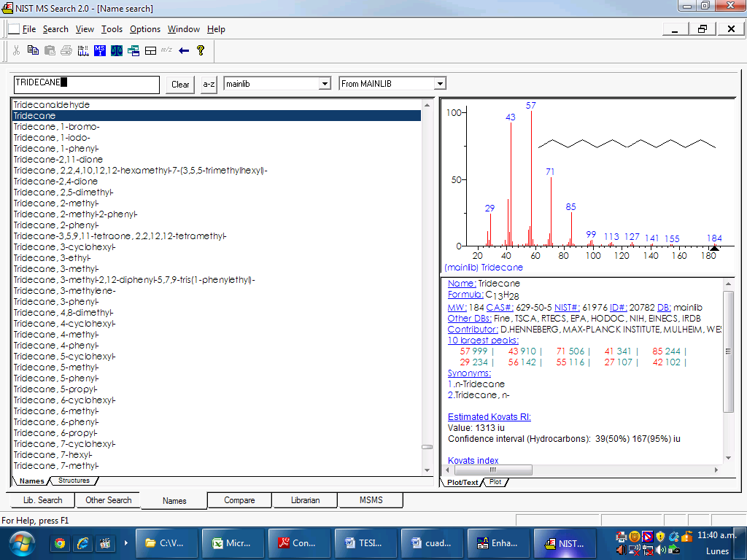Click scroll-down arrow of names list
This screenshot has height=560, width=747.
427,470
